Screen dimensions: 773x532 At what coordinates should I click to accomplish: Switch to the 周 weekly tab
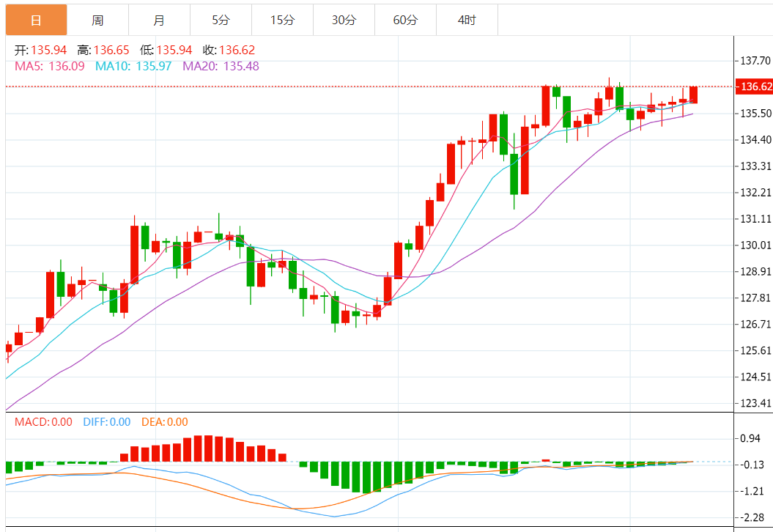click(x=97, y=21)
